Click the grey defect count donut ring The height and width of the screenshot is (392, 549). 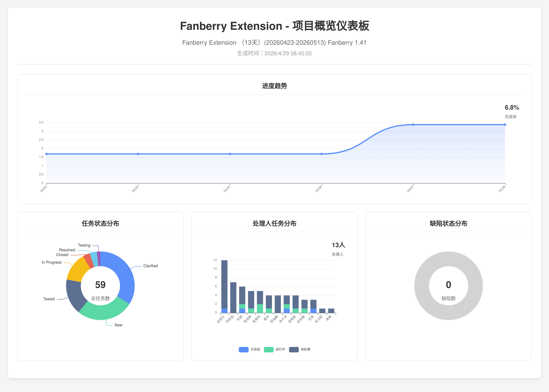(x=448, y=259)
